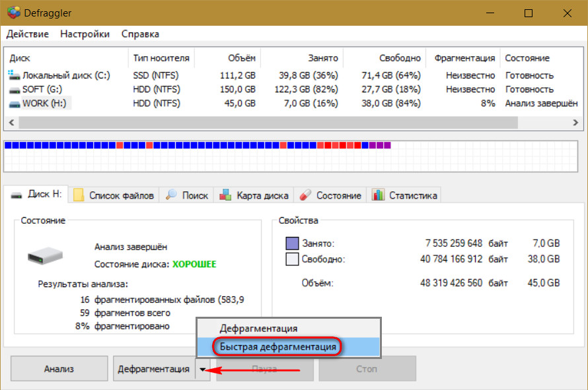Maximize the Defraggler window
Viewport: 588px width, 390px height.
(x=529, y=13)
